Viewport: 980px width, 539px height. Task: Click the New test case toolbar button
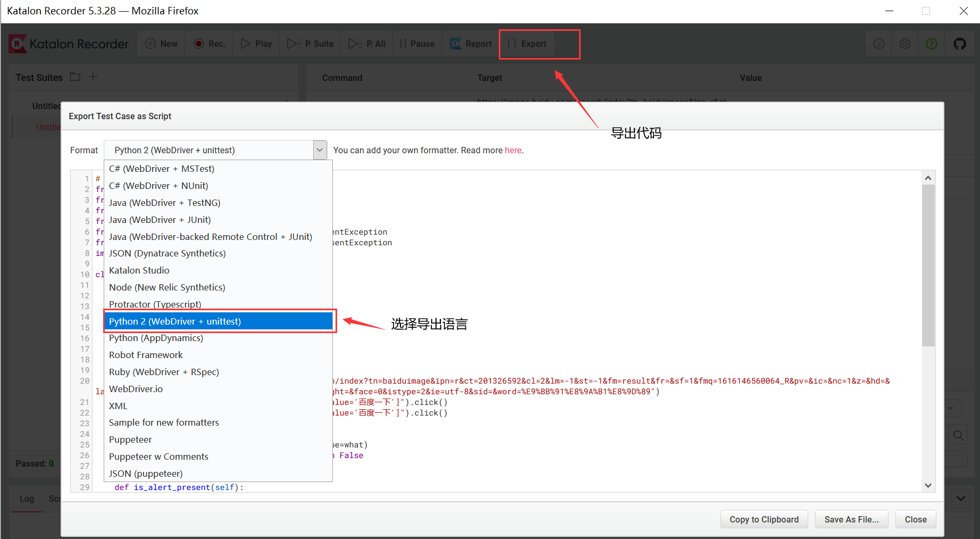pos(162,44)
